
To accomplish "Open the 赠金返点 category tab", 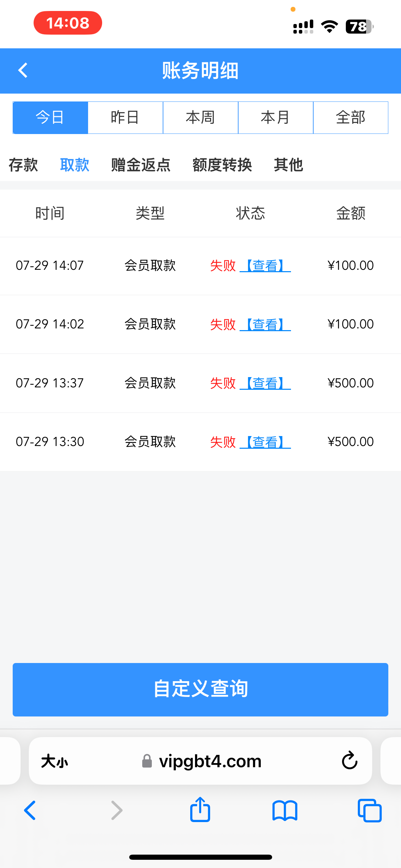I will pos(141,165).
